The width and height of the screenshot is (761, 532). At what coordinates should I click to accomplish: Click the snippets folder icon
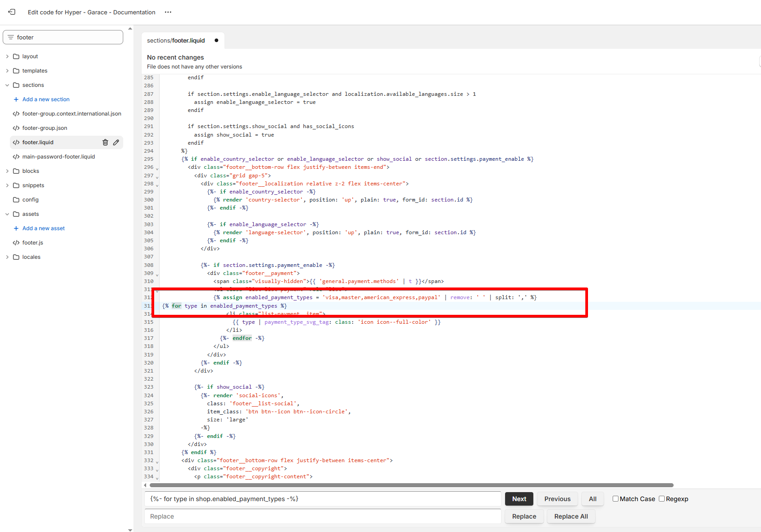pos(16,185)
